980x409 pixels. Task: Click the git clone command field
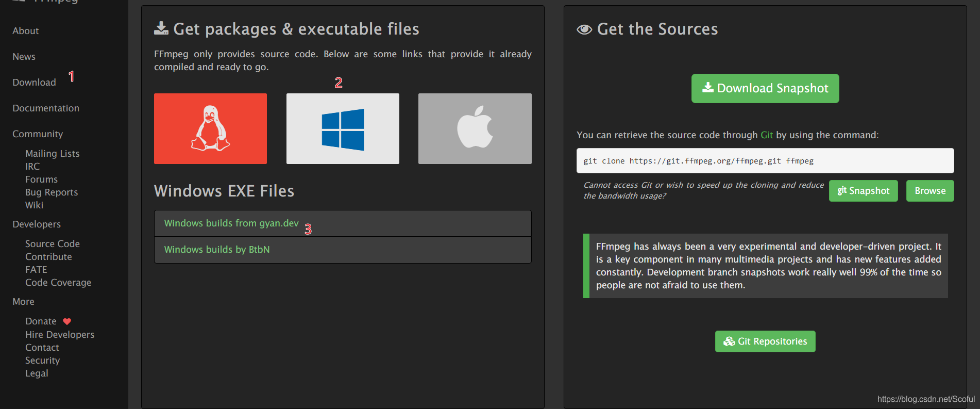[x=765, y=161]
